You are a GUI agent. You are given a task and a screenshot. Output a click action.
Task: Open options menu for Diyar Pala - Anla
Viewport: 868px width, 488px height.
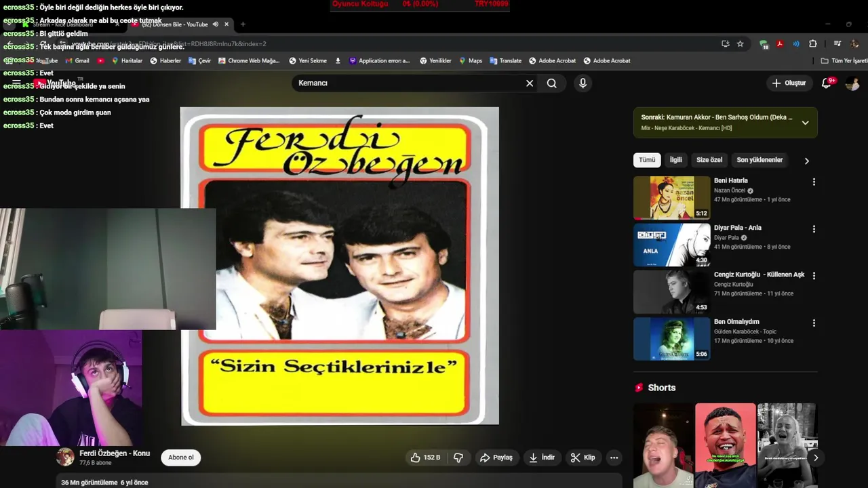pyautogui.click(x=814, y=229)
